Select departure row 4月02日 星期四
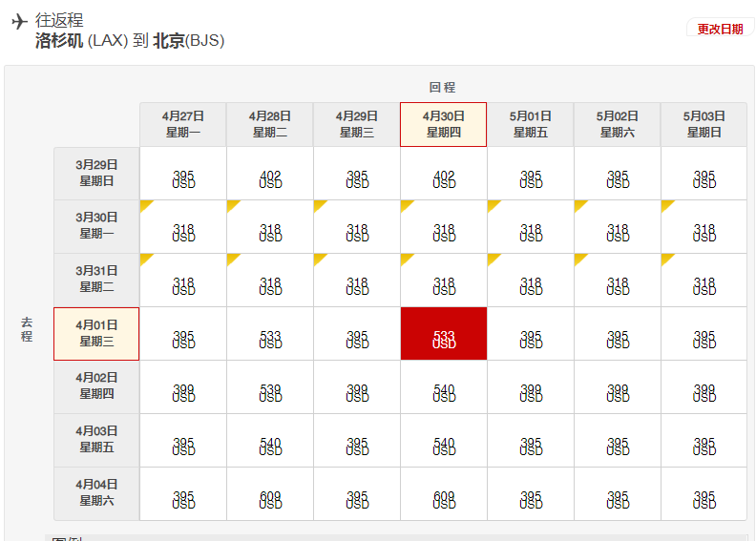756x541 pixels. pyautogui.click(x=96, y=386)
